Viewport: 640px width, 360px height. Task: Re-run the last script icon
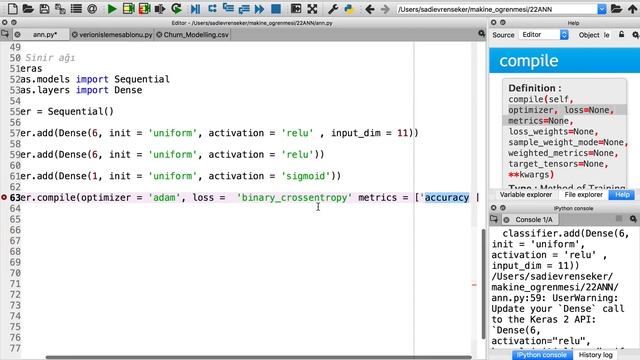tap(176, 9)
